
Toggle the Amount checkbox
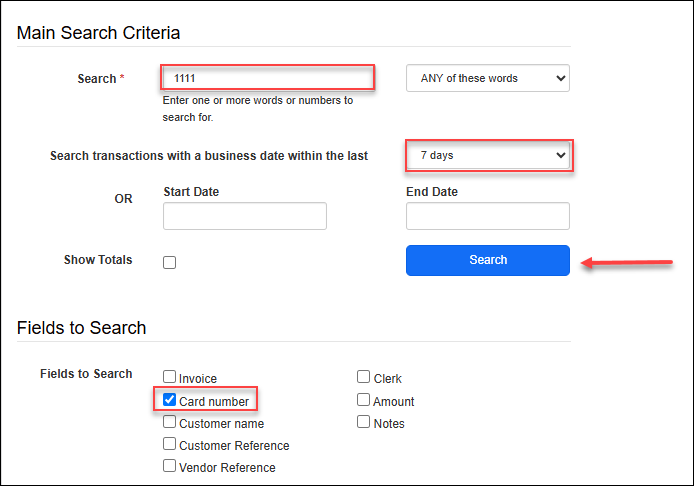click(364, 401)
